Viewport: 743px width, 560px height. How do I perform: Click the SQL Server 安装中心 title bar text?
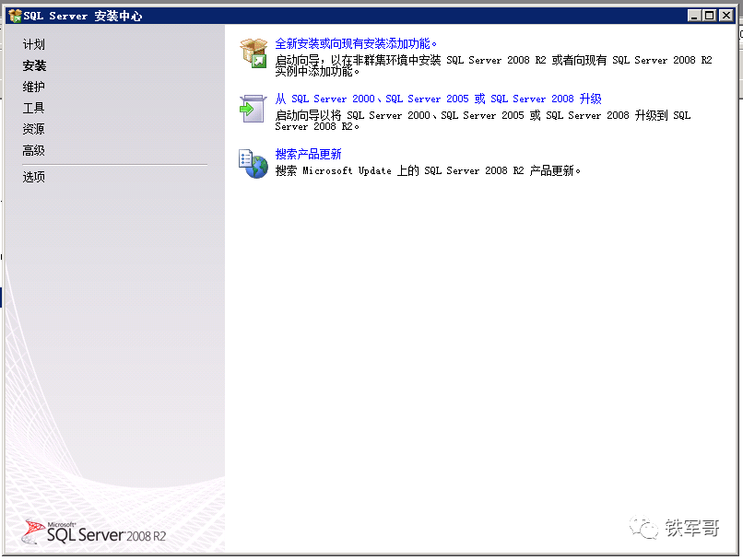coord(83,16)
